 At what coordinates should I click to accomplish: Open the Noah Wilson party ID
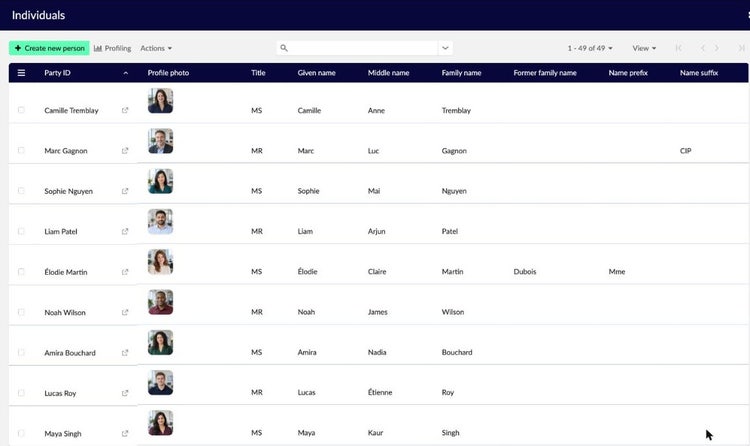click(x=65, y=312)
